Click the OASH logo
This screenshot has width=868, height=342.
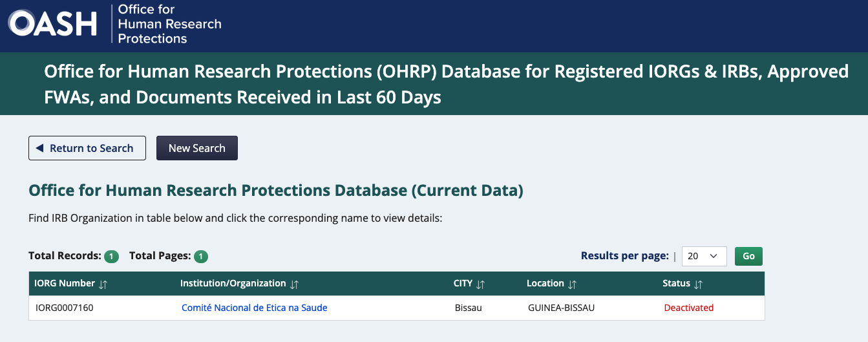pos(52,24)
